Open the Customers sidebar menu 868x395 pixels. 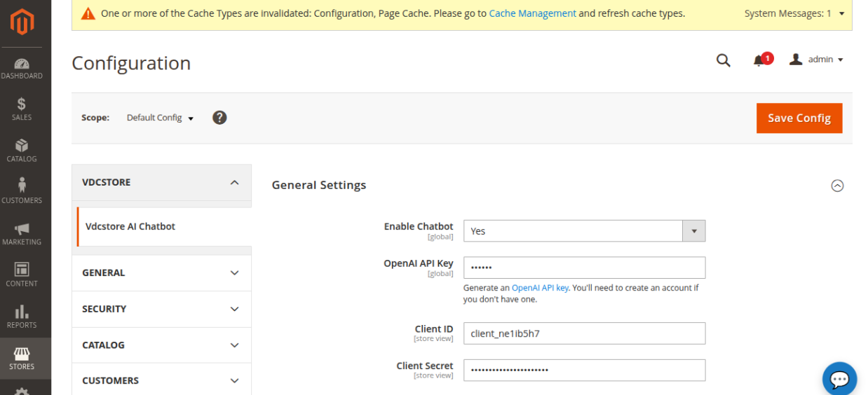[22, 192]
